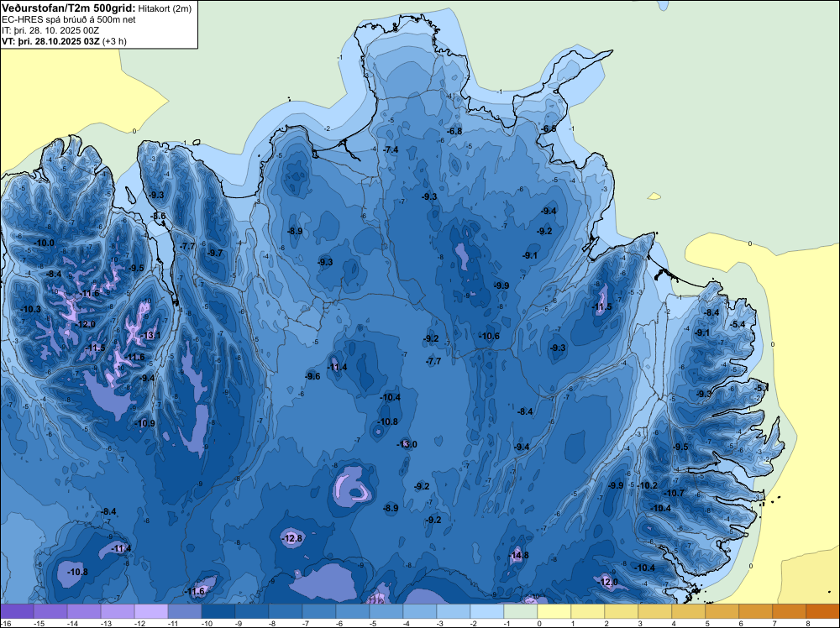Click the -6.5 temperature value on the map

(x=549, y=128)
